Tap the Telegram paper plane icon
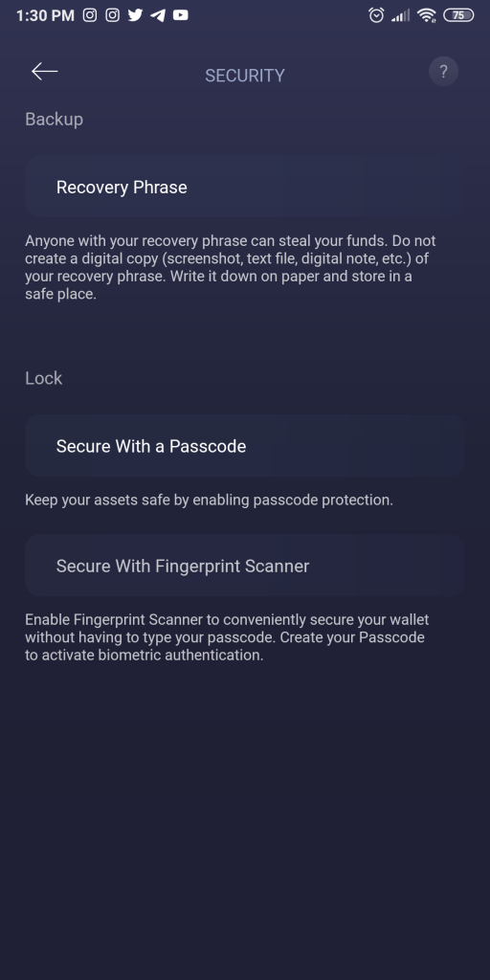The image size is (490, 980). pos(158,15)
